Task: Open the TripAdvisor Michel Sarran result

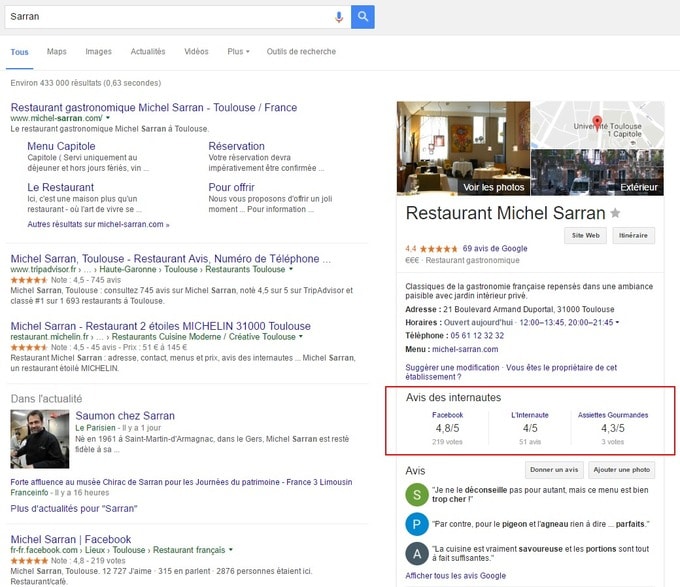Action: (x=170, y=259)
